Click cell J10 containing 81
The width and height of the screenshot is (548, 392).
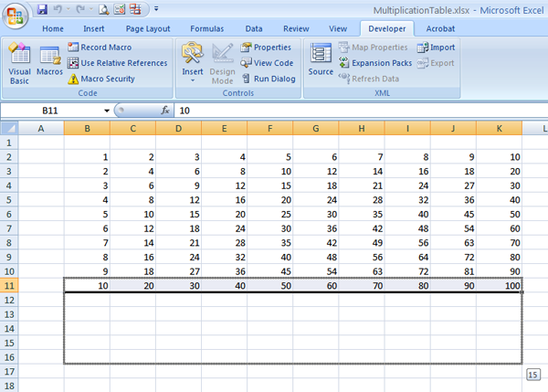[x=453, y=271]
